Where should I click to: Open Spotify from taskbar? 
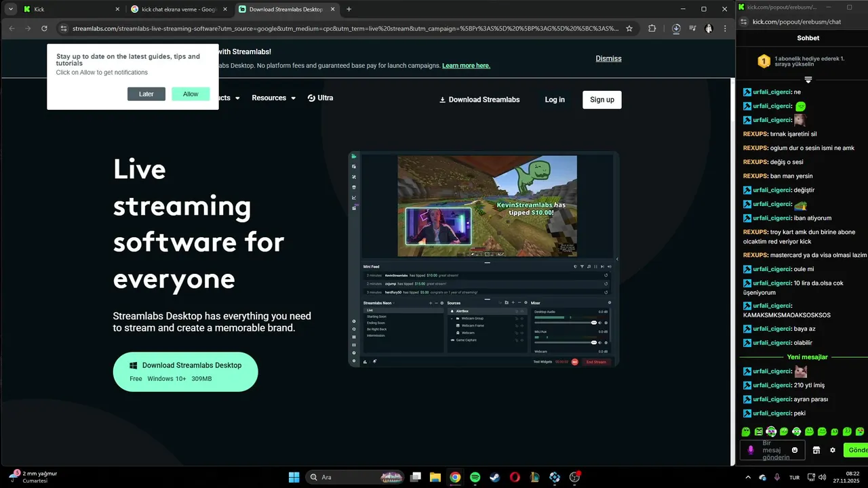tap(475, 477)
